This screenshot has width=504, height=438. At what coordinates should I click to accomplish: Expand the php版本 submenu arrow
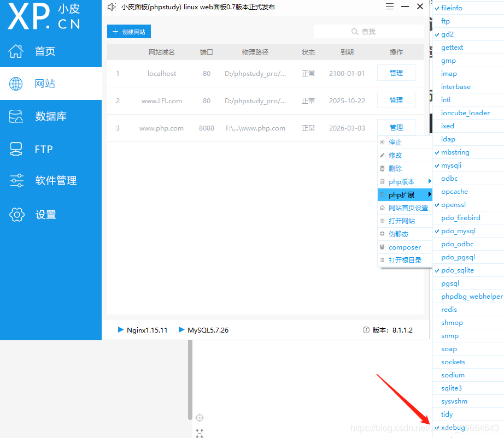tap(430, 181)
